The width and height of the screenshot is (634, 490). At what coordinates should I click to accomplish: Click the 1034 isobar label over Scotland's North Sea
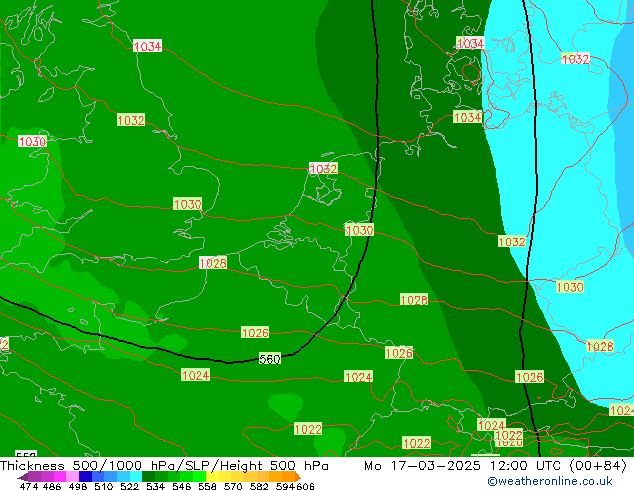click(x=148, y=46)
